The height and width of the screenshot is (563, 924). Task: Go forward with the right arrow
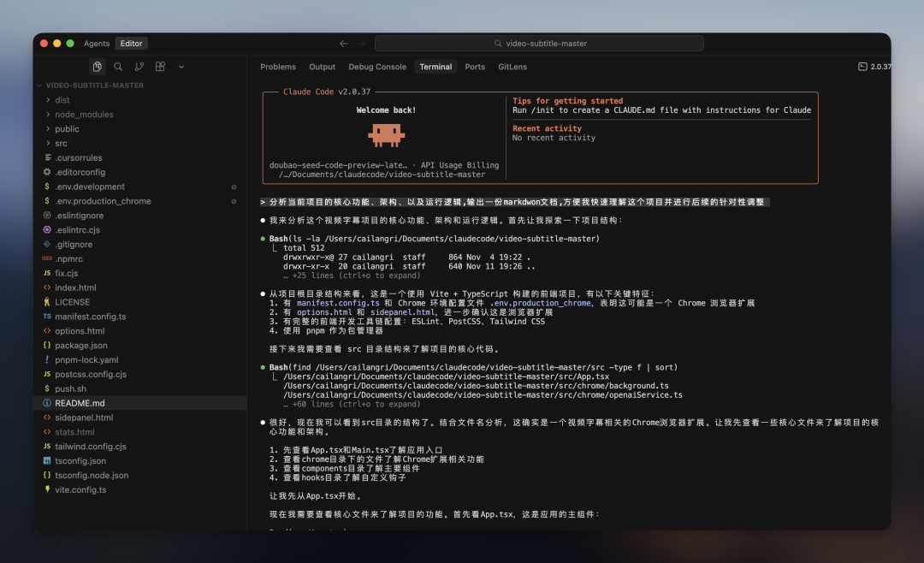361,43
